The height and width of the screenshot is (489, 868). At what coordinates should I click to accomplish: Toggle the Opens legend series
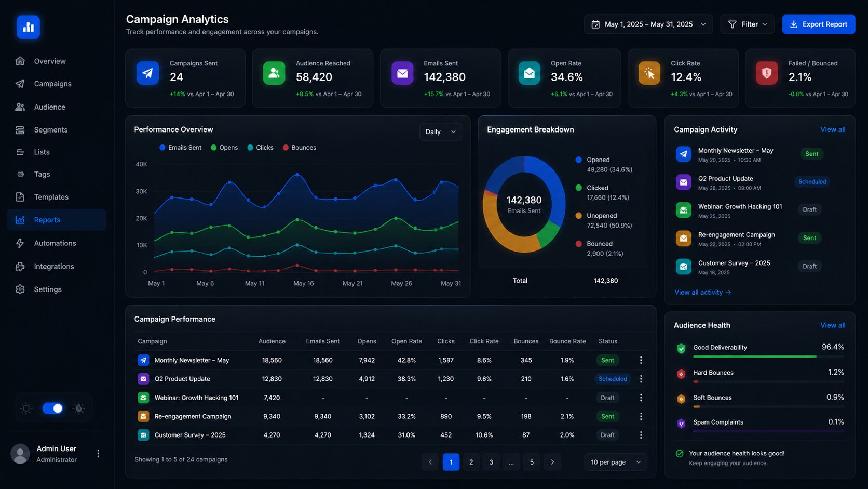[x=224, y=148]
